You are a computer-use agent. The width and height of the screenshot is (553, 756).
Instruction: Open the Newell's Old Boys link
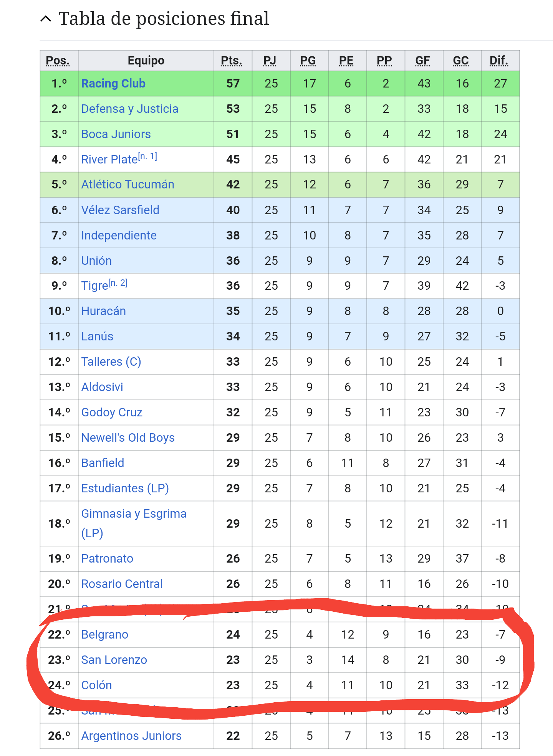[x=128, y=437]
